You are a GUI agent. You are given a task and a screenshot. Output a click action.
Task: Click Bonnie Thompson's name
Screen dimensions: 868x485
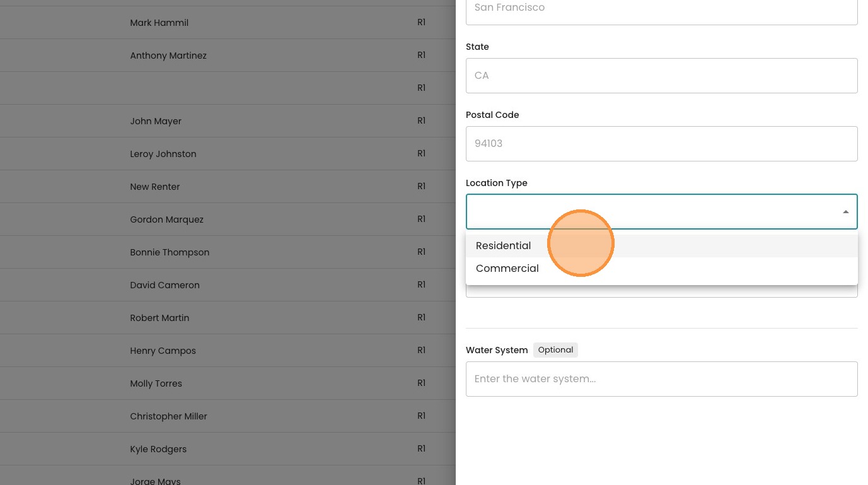[170, 252]
